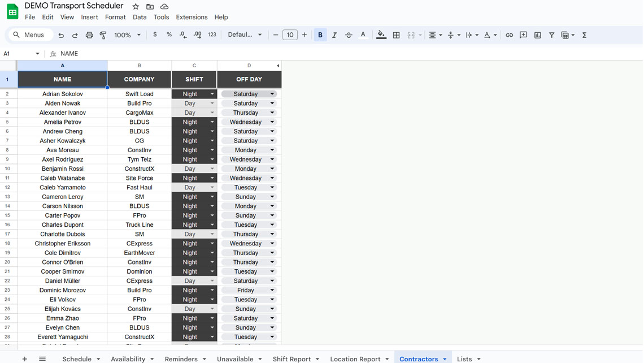Switch to the Location Report tab
The width and height of the screenshot is (644, 363).
click(355, 359)
